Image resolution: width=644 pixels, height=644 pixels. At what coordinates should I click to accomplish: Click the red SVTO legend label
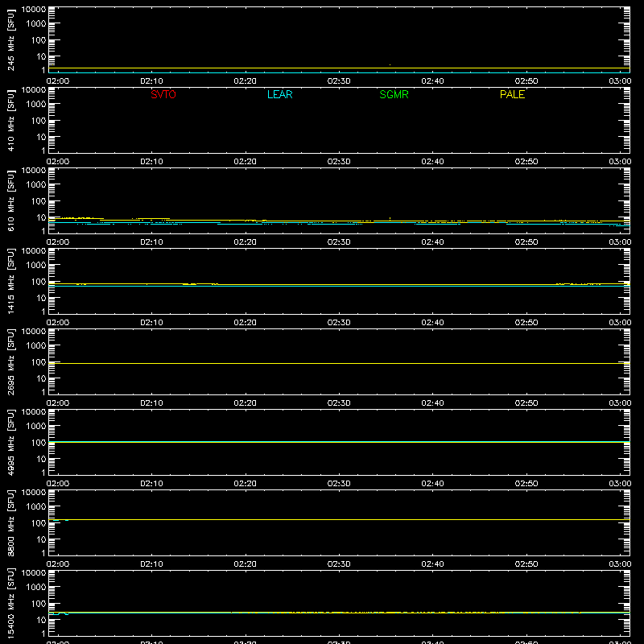point(163,94)
